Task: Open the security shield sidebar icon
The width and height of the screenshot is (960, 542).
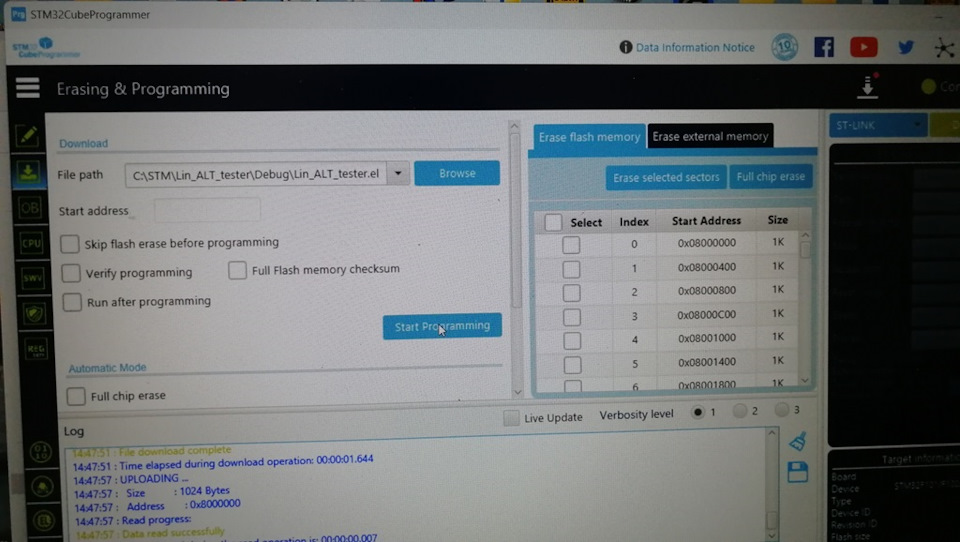Action: (34, 314)
